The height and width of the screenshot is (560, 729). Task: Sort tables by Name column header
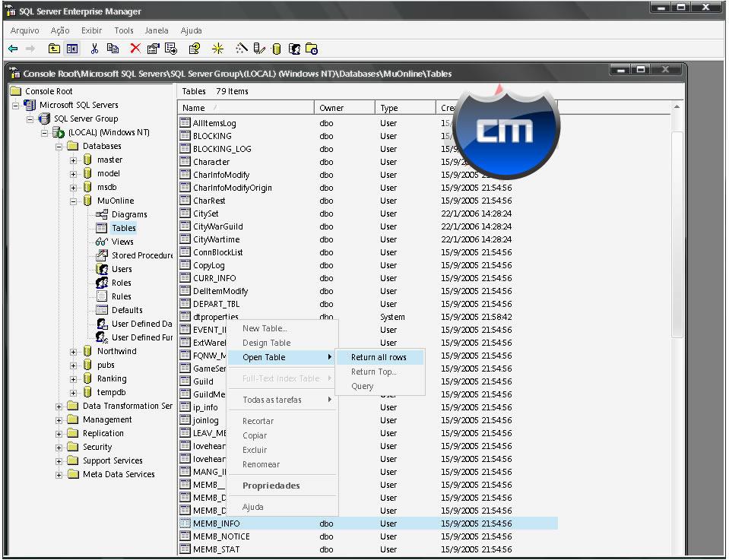246,108
